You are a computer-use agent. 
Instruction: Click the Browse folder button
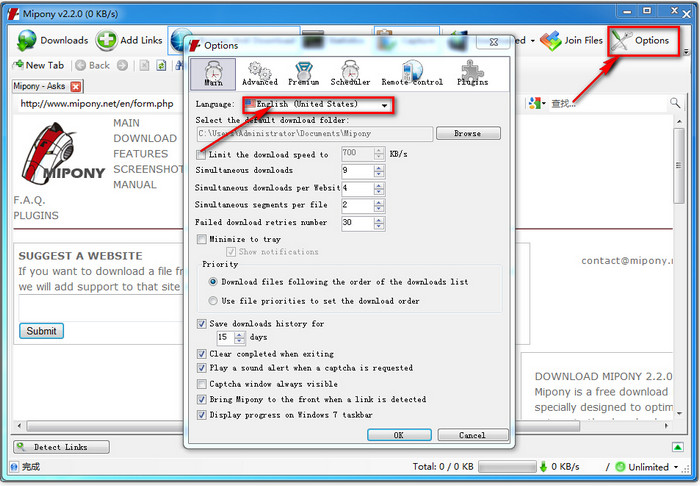[x=467, y=134]
